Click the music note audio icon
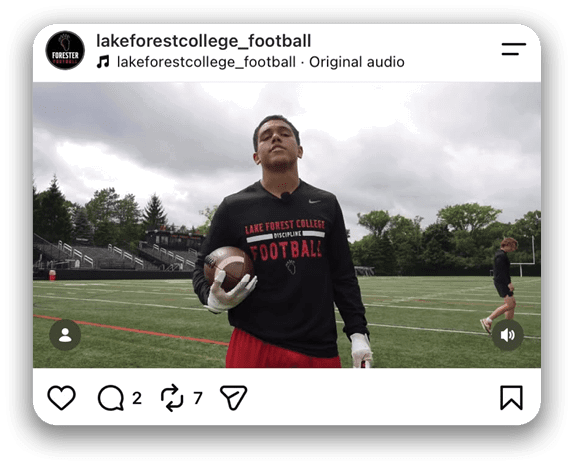Screen dimensions: 574x467 [x=103, y=62]
